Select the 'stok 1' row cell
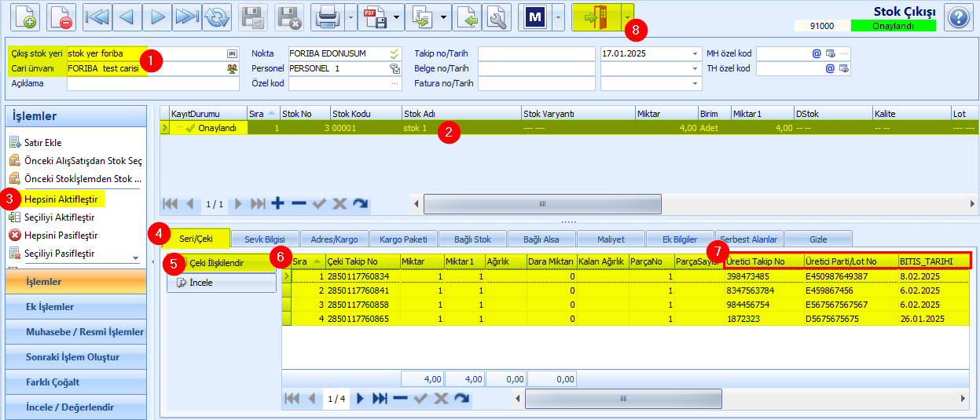 tap(461, 127)
